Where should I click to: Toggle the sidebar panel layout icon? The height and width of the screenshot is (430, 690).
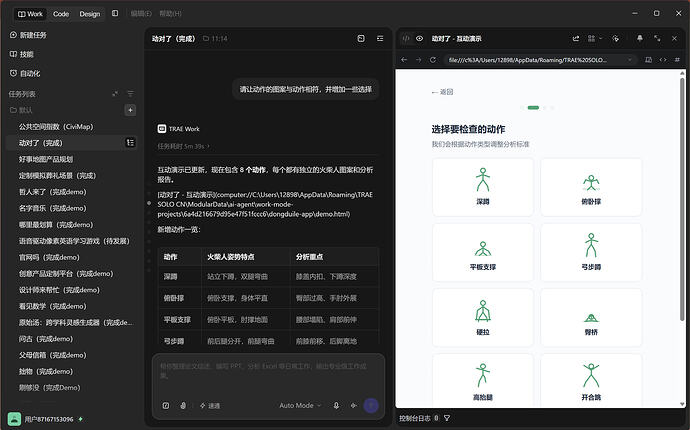(115, 13)
